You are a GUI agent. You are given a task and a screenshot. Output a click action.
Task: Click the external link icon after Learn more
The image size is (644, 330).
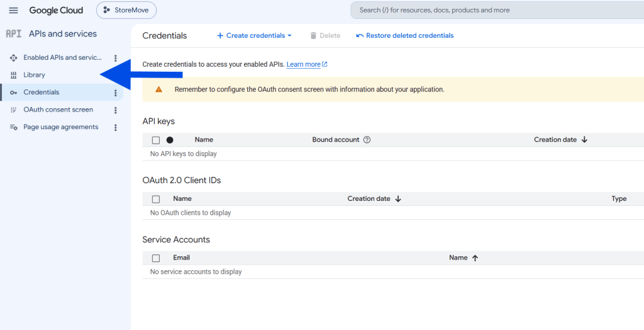coord(325,64)
